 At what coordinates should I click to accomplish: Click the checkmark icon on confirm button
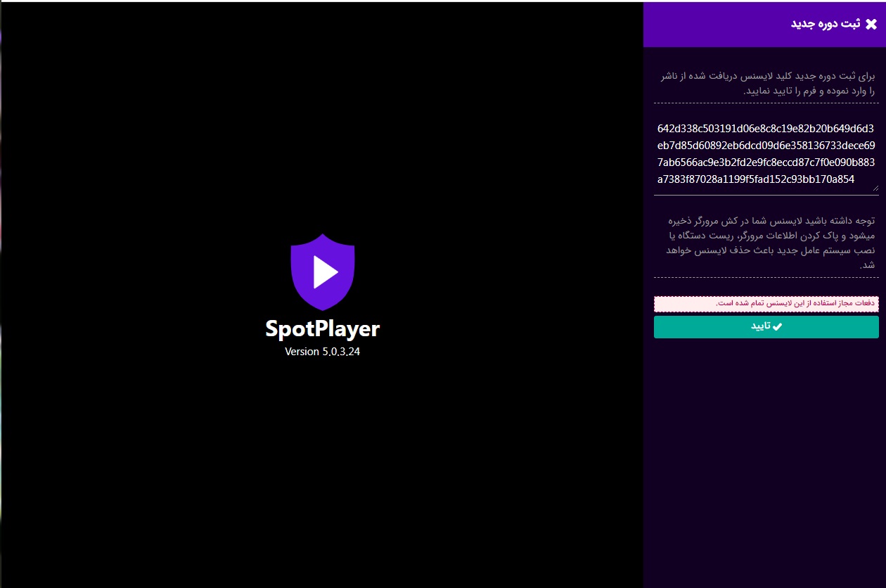[x=777, y=327]
